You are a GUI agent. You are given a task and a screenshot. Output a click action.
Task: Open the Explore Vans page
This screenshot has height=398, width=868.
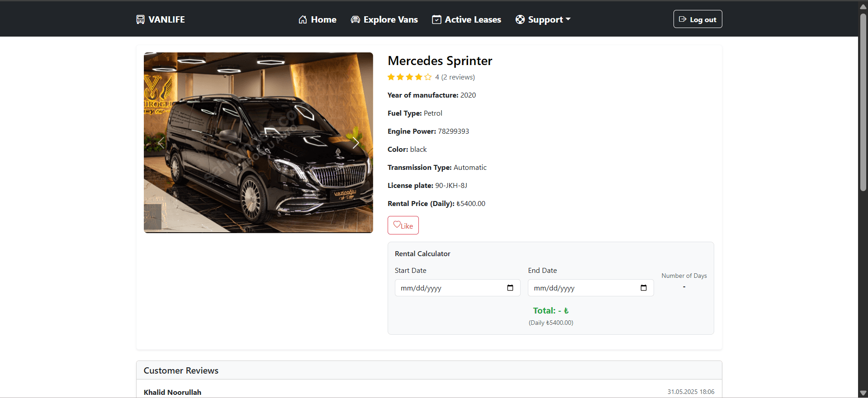(x=384, y=19)
